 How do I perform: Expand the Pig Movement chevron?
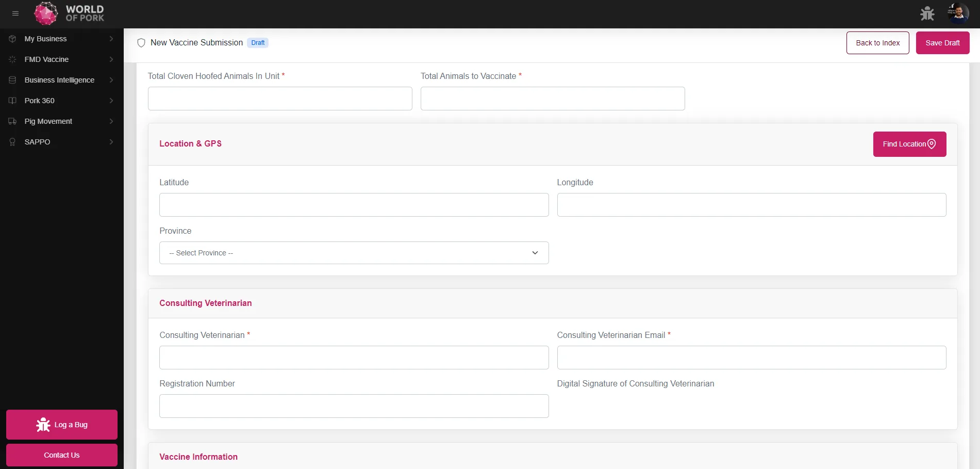pyautogui.click(x=111, y=121)
